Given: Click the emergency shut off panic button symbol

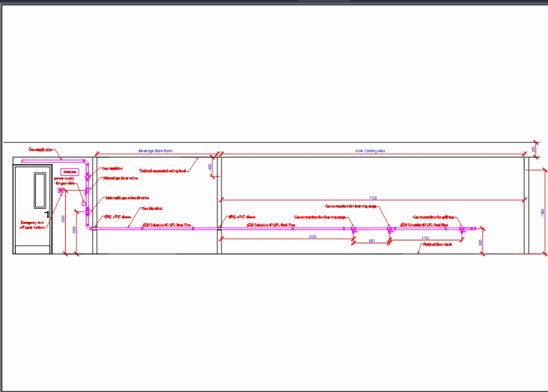Looking at the screenshot, I should (x=61, y=190).
